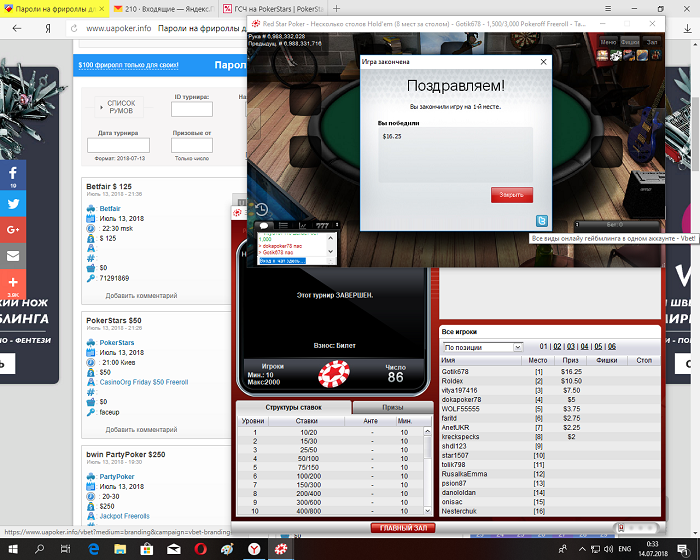Click the ID турнира input field
This screenshot has height=560, width=700.
tap(192, 109)
